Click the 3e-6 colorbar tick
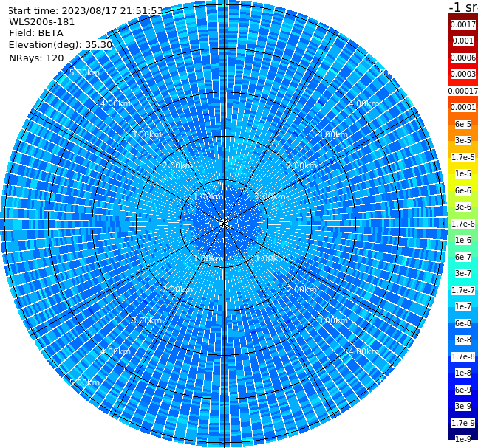The height and width of the screenshot is (448, 478). point(463,207)
